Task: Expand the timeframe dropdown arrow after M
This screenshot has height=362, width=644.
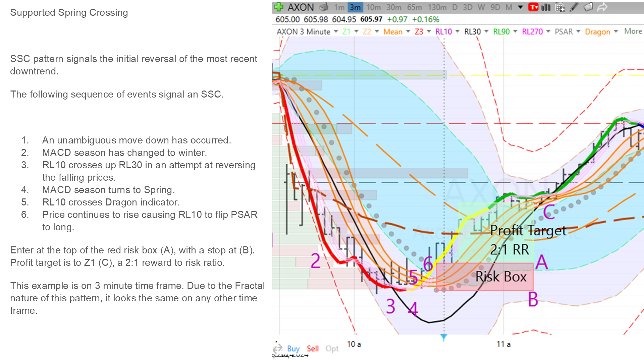Action: pyautogui.click(x=520, y=7)
